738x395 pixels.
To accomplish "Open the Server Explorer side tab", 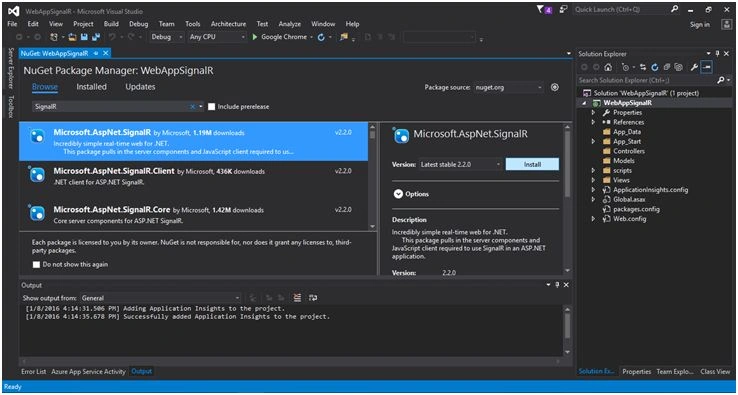I will [11, 68].
